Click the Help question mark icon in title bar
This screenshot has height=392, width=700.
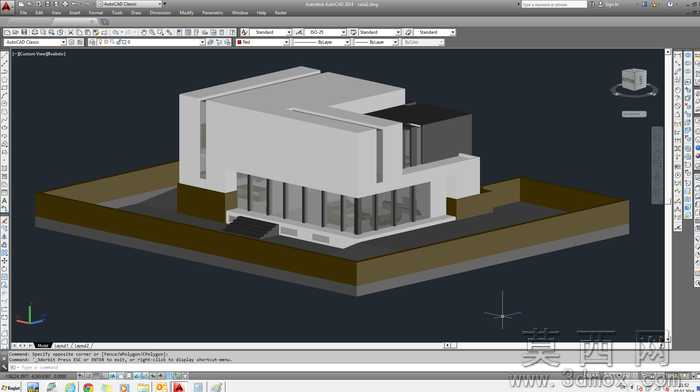[x=670, y=4]
